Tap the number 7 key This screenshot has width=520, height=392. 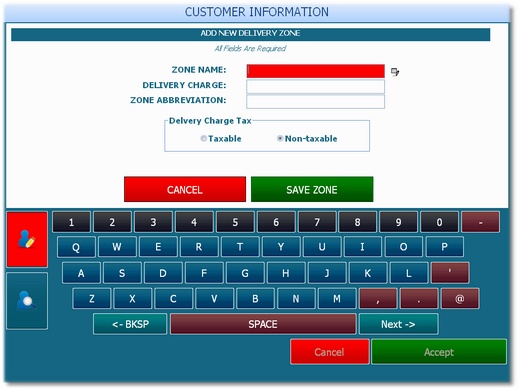(x=317, y=222)
